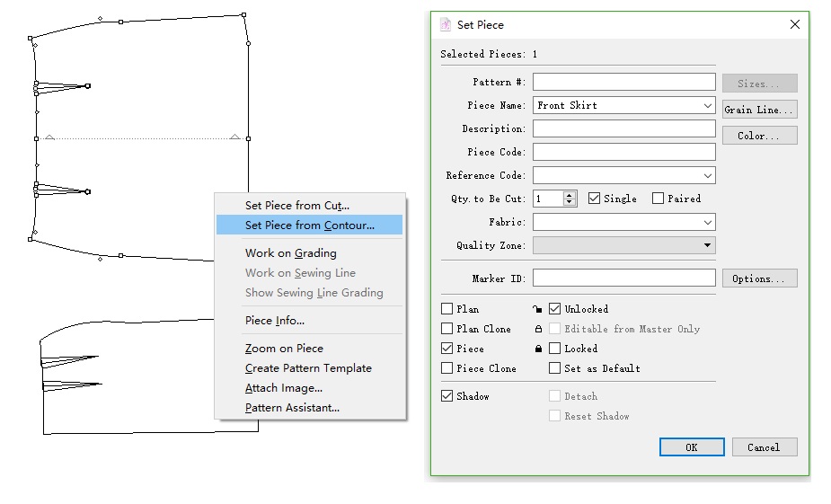Close the Set Piece dialog
This screenshot has height=504, width=831.
pos(794,25)
